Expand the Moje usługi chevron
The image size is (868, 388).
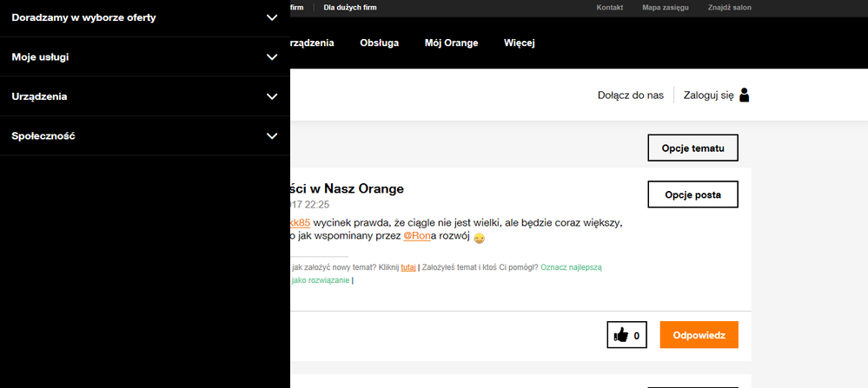tap(271, 57)
